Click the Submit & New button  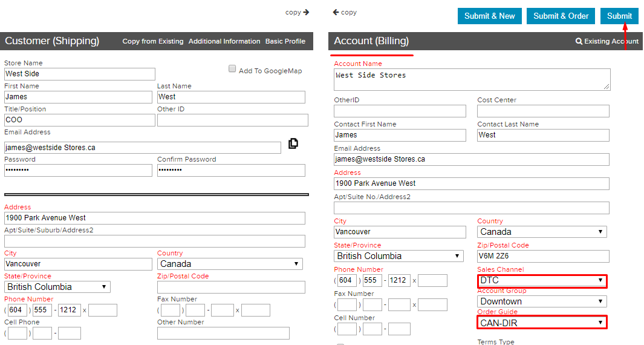490,16
